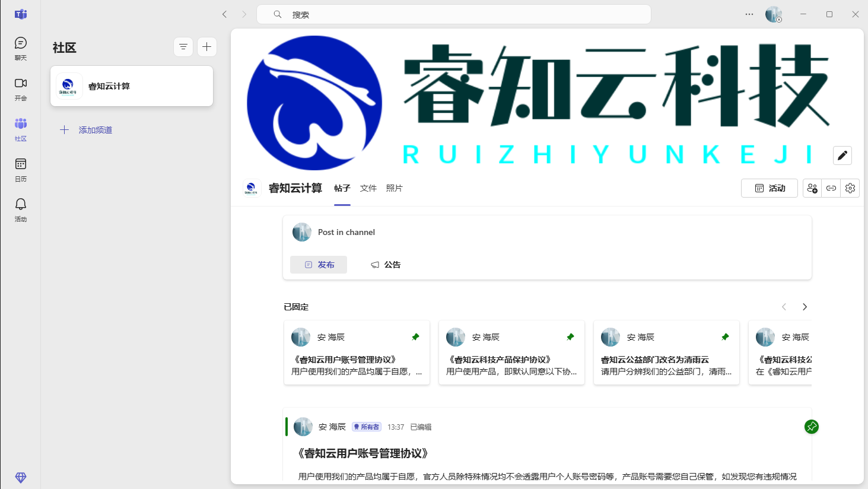Click pin icon on 清雨云 card
This screenshot has width=868, height=489.
coord(725,337)
